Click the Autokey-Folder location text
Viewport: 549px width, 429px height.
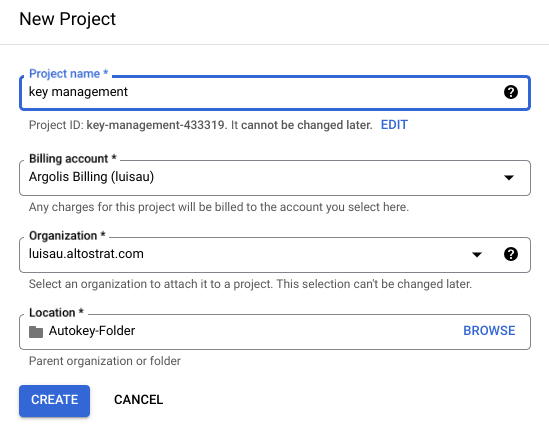92,331
